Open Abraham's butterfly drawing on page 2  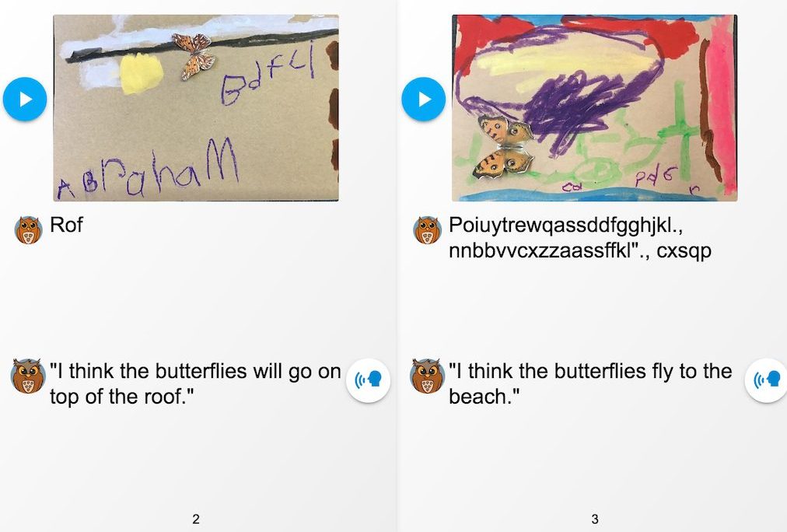tap(196, 108)
